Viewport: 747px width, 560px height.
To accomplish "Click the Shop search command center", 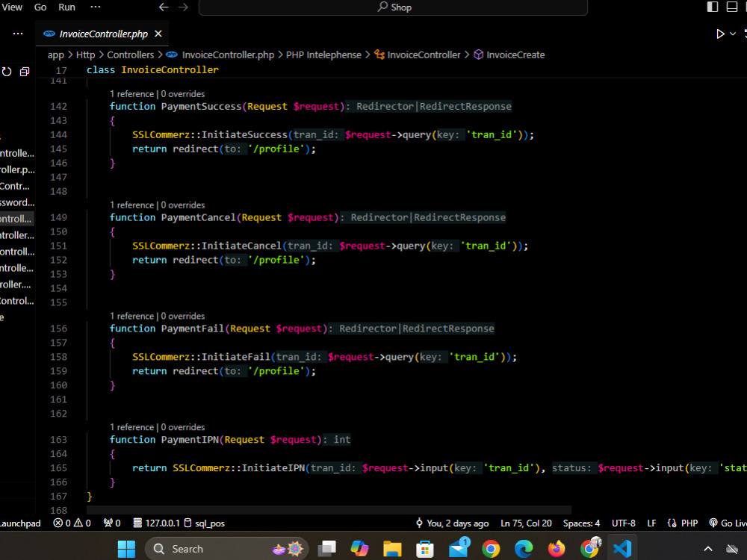I will tap(393, 7).
